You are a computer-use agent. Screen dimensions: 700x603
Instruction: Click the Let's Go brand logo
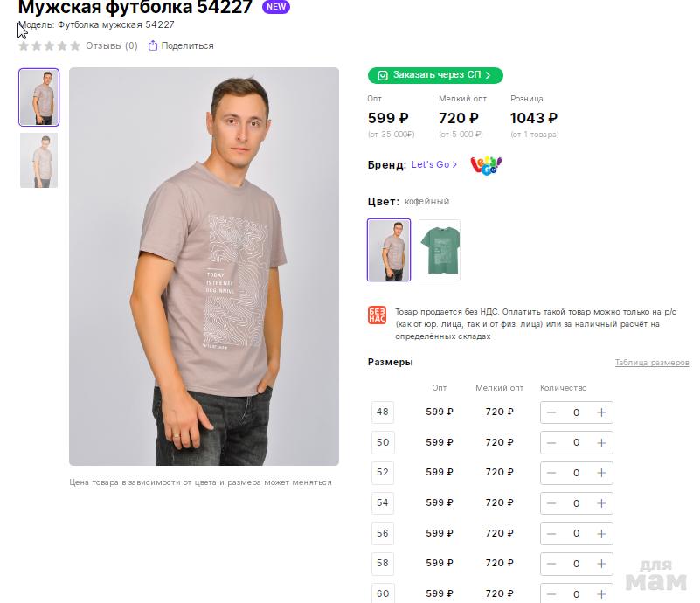(486, 165)
